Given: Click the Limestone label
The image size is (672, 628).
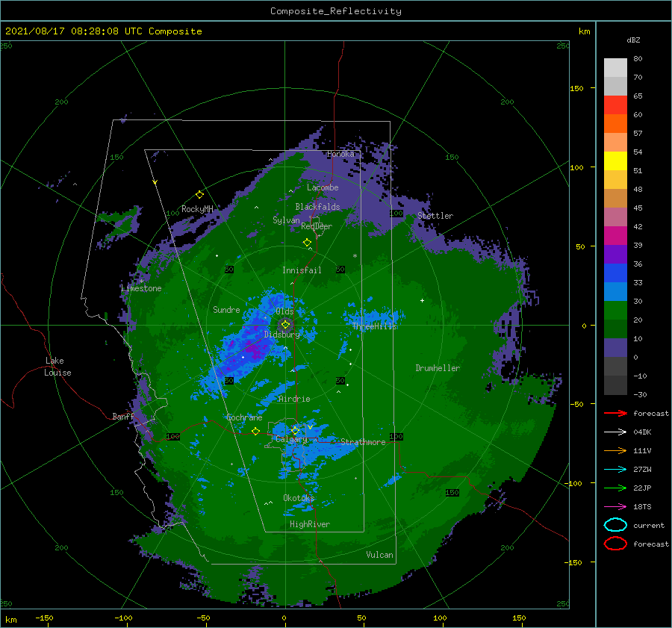Looking at the screenshot, I should click(141, 288).
